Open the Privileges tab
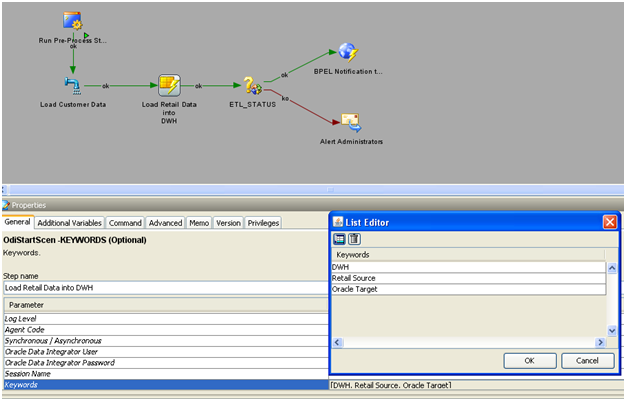626x401 pixels. tap(263, 223)
